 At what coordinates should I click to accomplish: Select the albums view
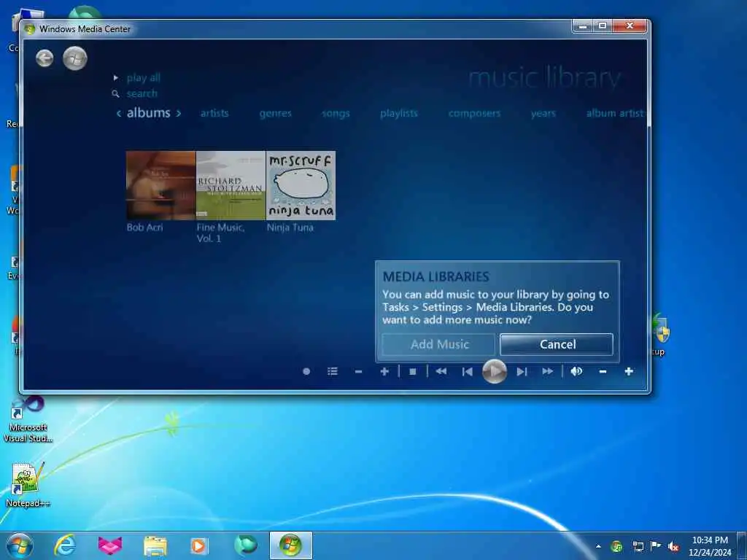coord(148,113)
